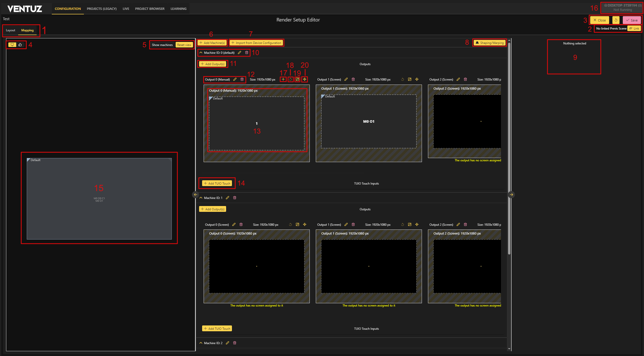Collapse the Machine ID: 2 section
This screenshot has height=356, width=644.
pos(201,343)
